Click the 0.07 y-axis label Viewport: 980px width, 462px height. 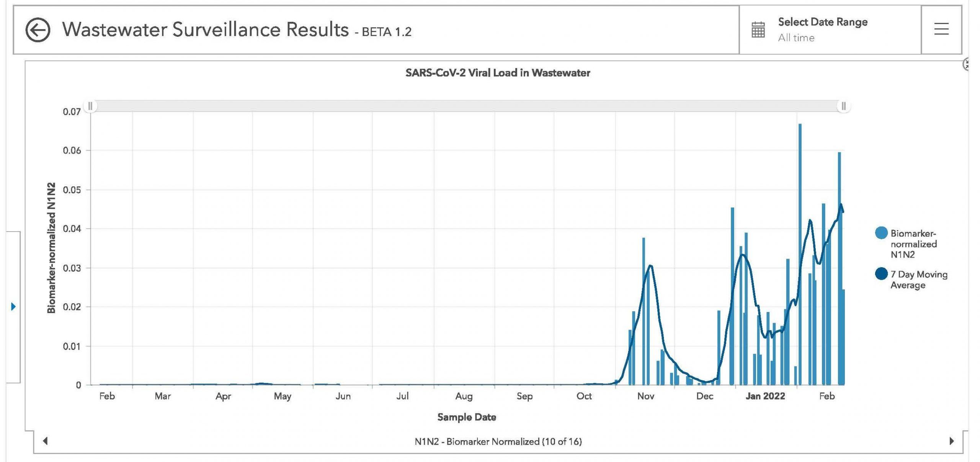click(72, 112)
